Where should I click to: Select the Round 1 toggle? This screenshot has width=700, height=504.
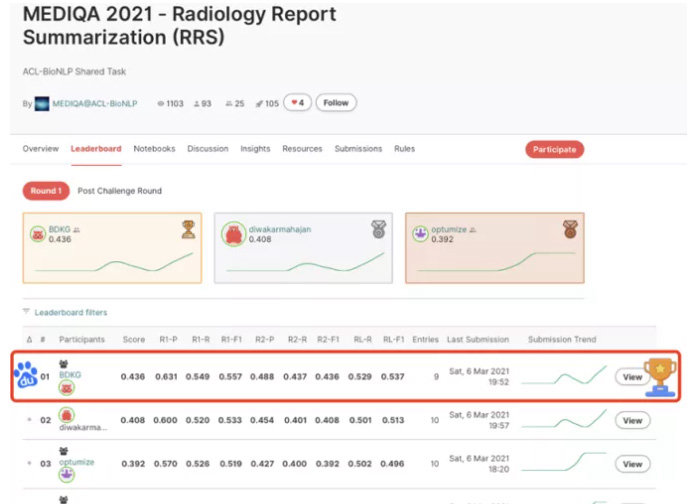coord(46,191)
